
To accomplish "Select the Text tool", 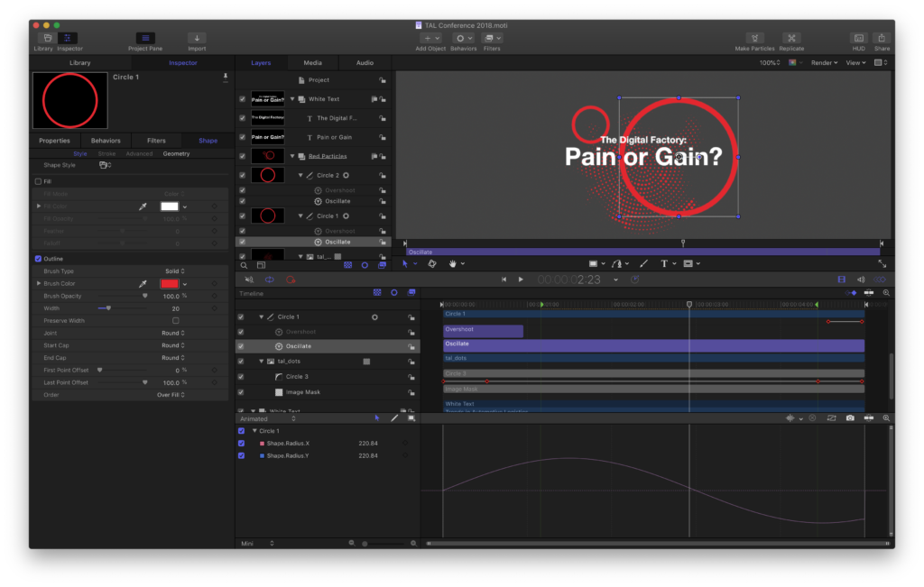I will pyautogui.click(x=664, y=264).
